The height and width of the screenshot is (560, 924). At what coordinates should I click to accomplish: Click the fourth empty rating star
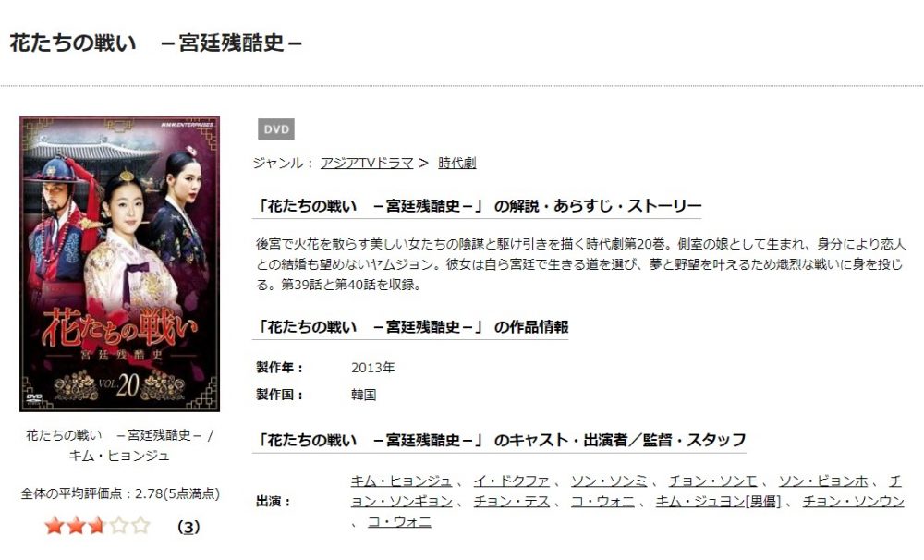(119, 525)
